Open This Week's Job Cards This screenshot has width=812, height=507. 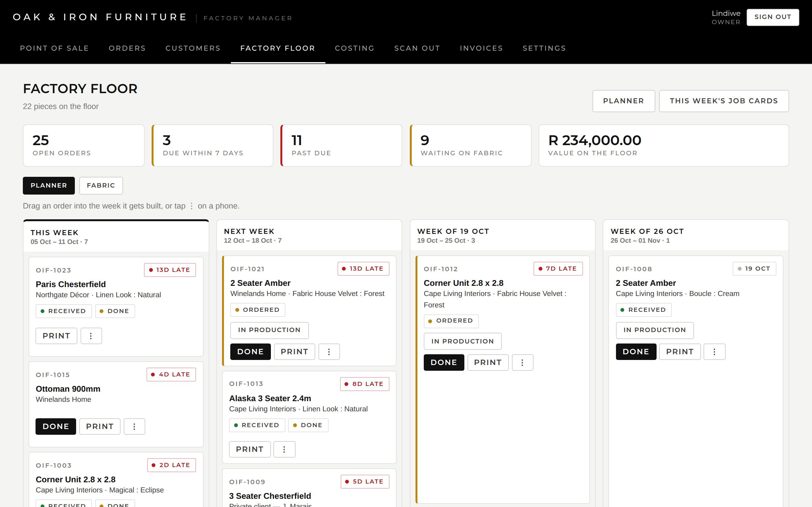[x=724, y=100]
